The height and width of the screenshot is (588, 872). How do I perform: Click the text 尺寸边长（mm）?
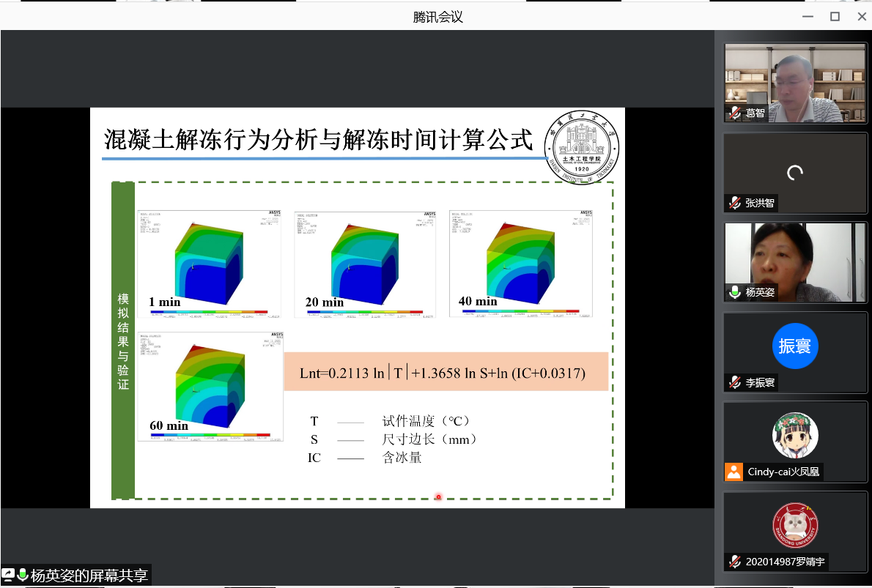429,439
